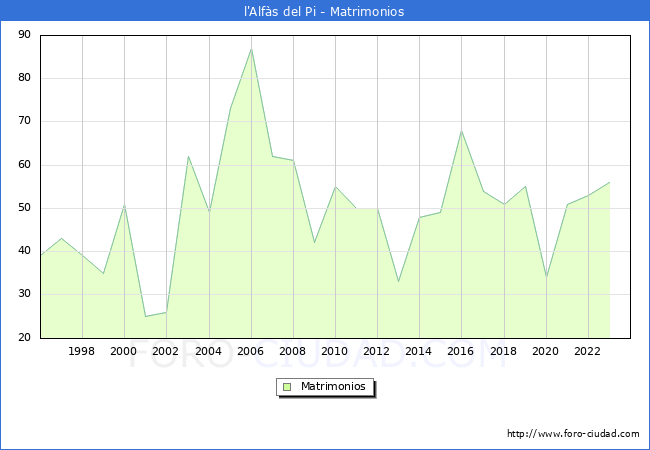650x450 pixels.
Task: Click the 2013 low point on the line
Action: click(398, 281)
